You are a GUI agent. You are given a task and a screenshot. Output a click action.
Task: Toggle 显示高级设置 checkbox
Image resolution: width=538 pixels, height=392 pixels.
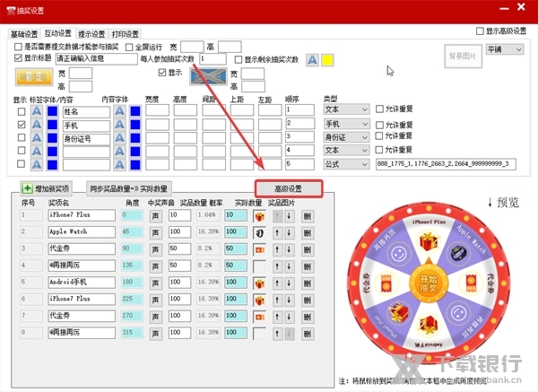point(480,31)
